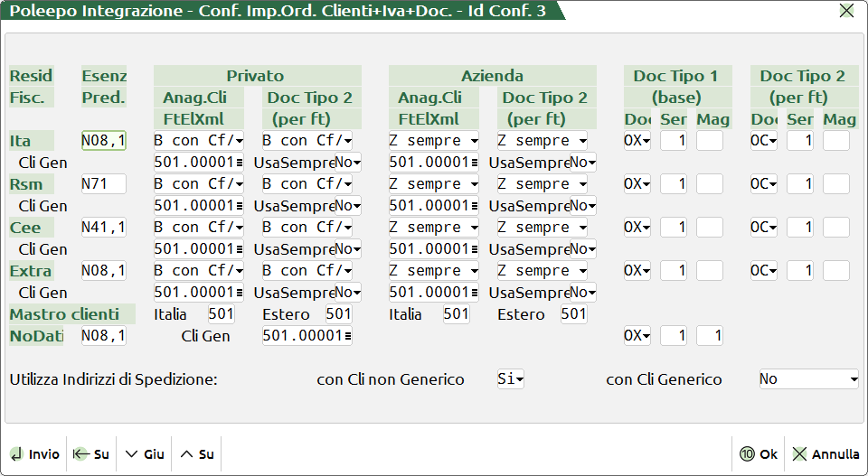Click the NoDati row Mag field
The height and width of the screenshot is (476, 868).
point(710,336)
